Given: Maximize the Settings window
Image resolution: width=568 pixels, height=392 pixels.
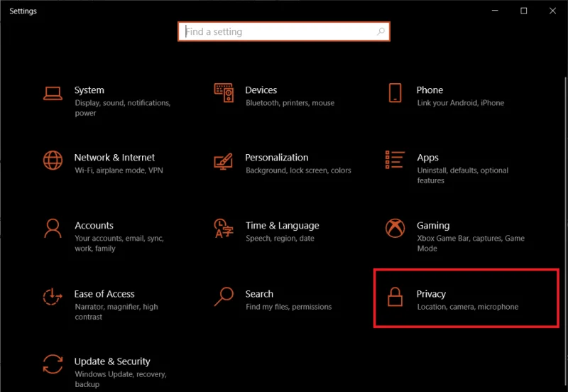Looking at the screenshot, I should [x=523, y=11].
